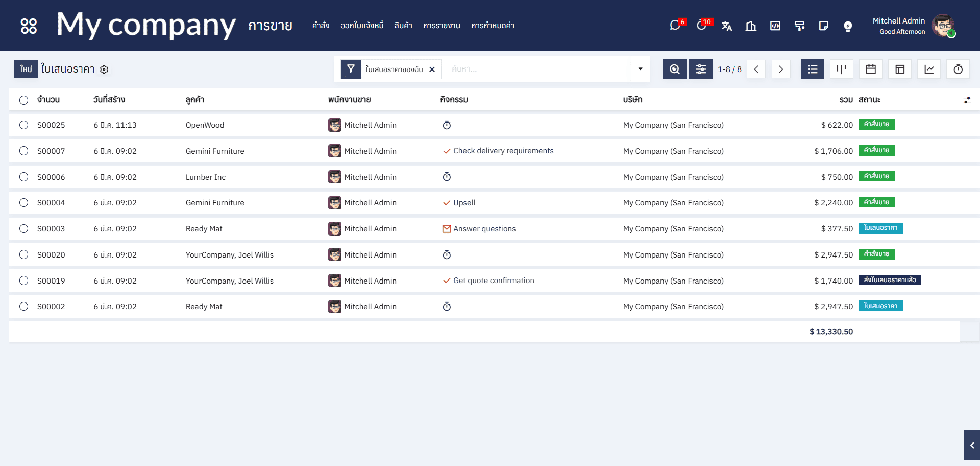
Task: Toggle the select-all checkbox in table header
Action: pos(24,100)
